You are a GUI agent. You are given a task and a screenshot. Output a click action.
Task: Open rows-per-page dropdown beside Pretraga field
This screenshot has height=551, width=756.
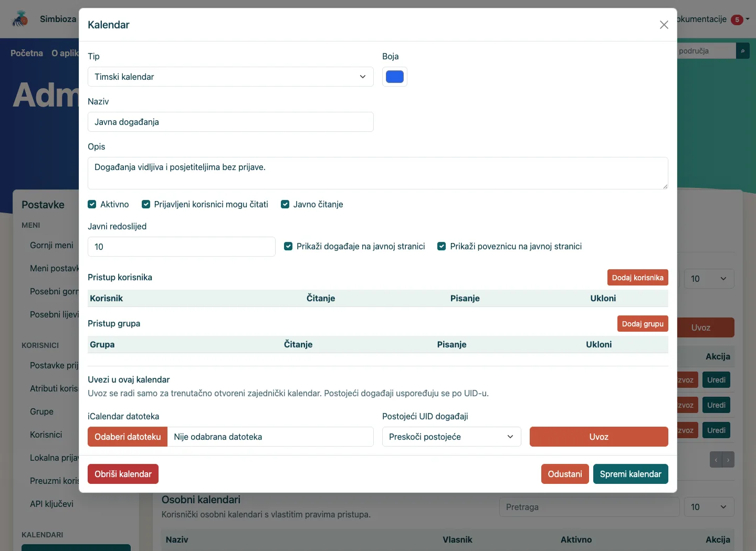pos(709,507)
